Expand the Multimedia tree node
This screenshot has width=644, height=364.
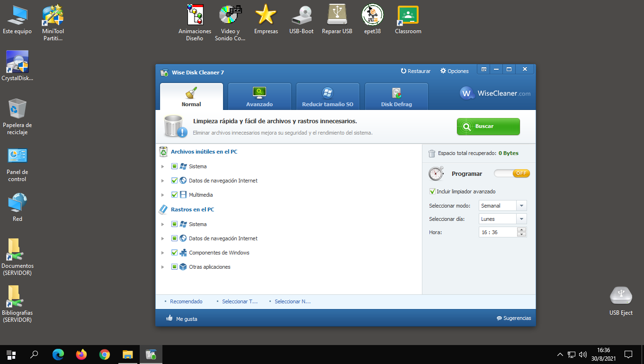coord(162,195)
